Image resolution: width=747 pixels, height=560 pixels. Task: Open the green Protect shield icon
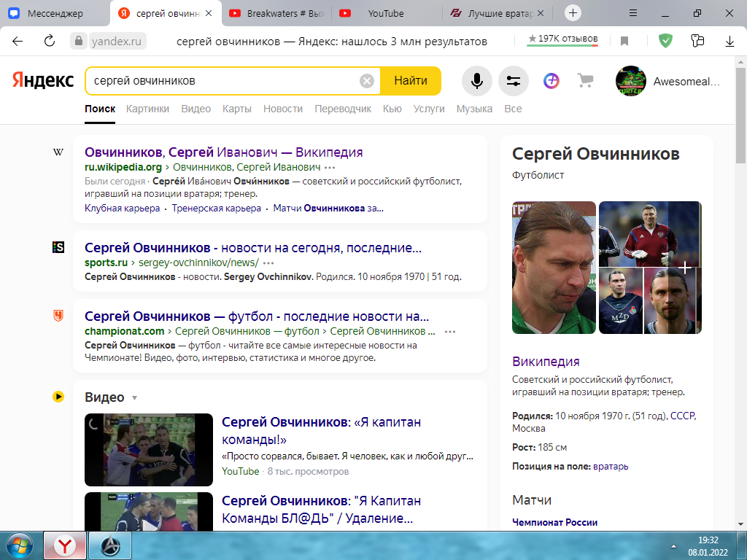coord(665,42)
